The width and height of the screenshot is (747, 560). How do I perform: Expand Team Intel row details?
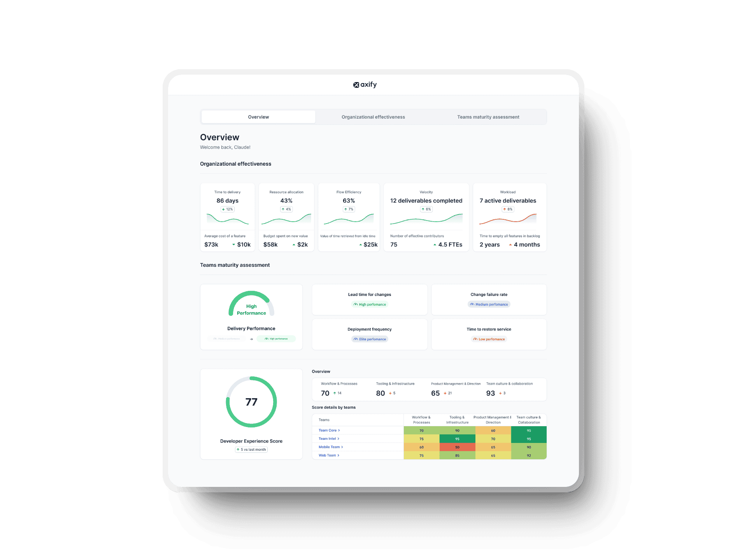click(328, 439)
